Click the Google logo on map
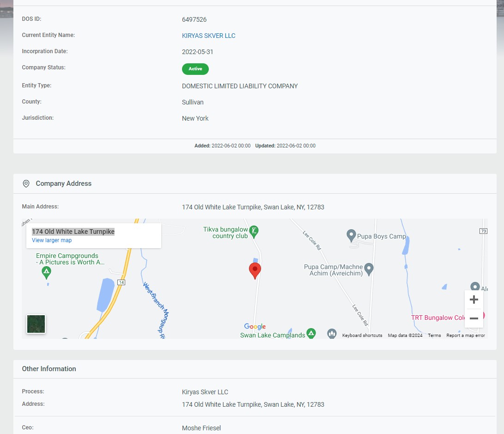Image resolution: width=504 pixels, height=434 pixels. pyautogui.click(x=255, y=327)
